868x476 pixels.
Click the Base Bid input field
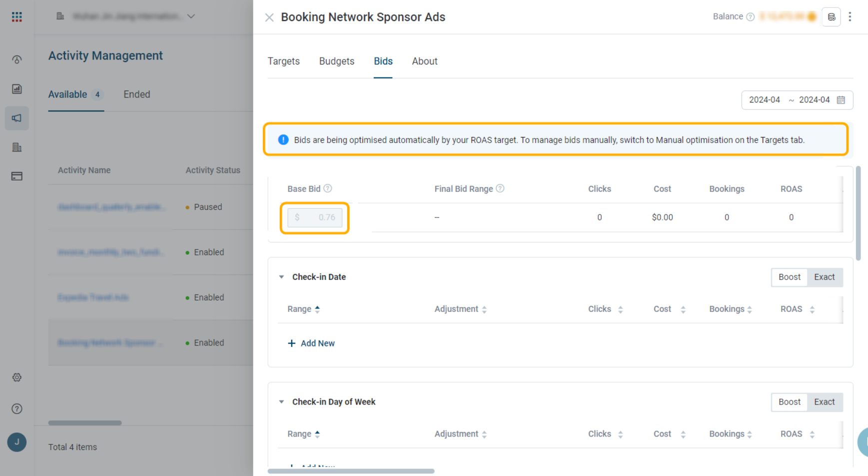click(315, 217)
